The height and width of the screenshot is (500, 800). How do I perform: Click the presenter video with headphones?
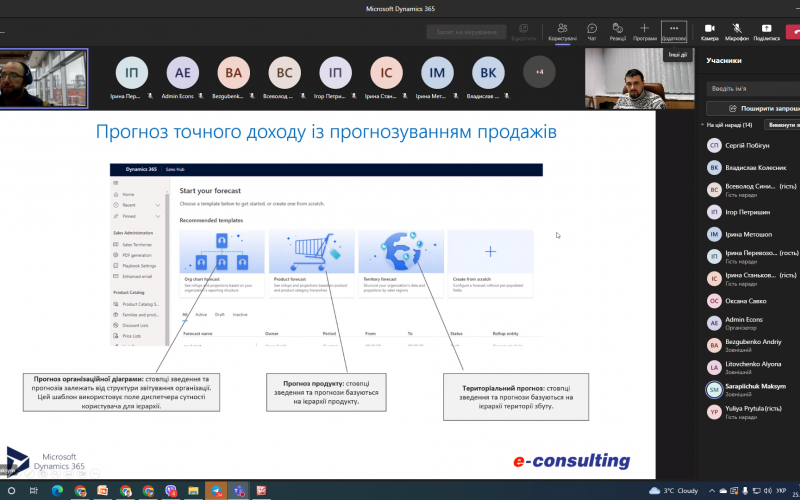[44, 78]
